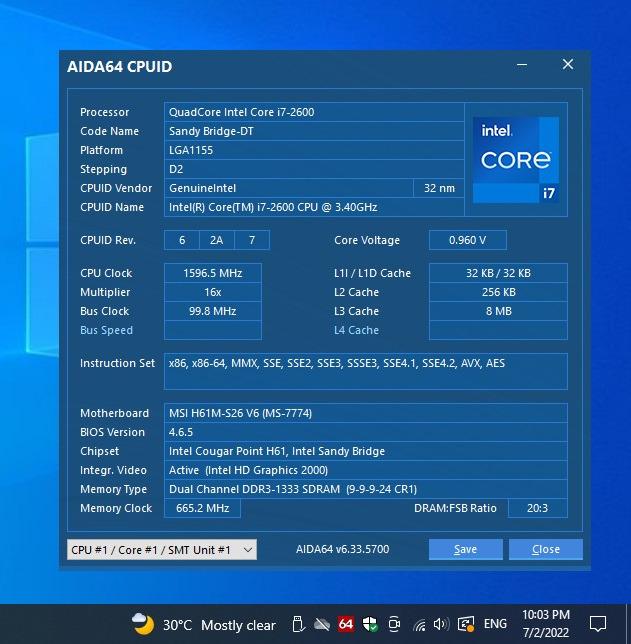Click the L1 cache 32 KB / 32 KB field

click(498, 273)
